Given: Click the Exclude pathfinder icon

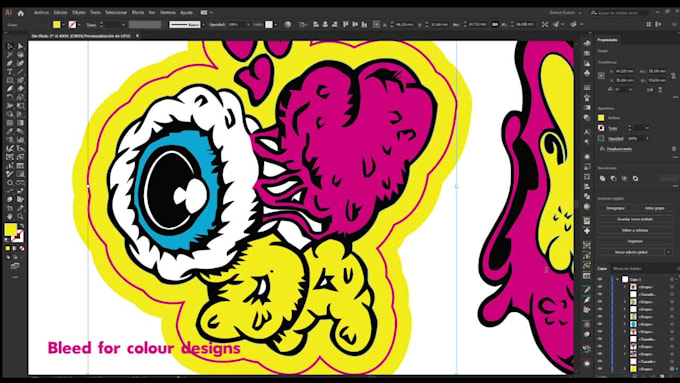Looking at the screenshot, I should click(x=635, y=178).
